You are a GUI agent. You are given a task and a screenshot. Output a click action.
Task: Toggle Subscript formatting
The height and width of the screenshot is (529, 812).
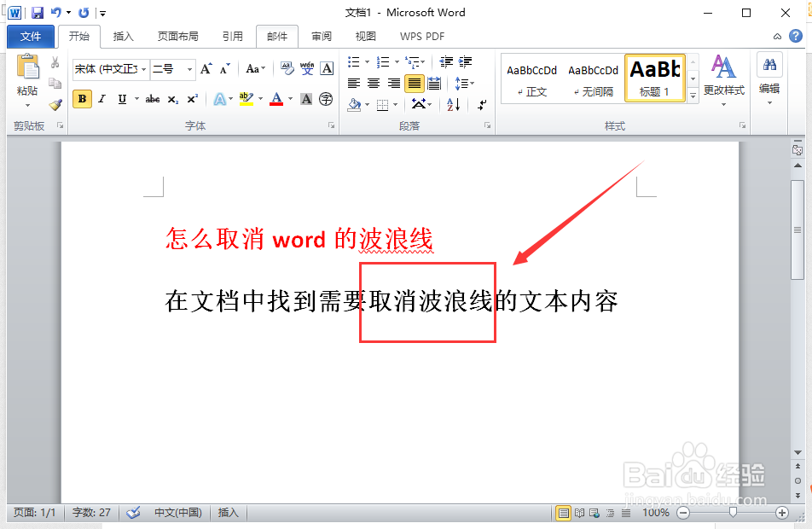coord(172,100)
